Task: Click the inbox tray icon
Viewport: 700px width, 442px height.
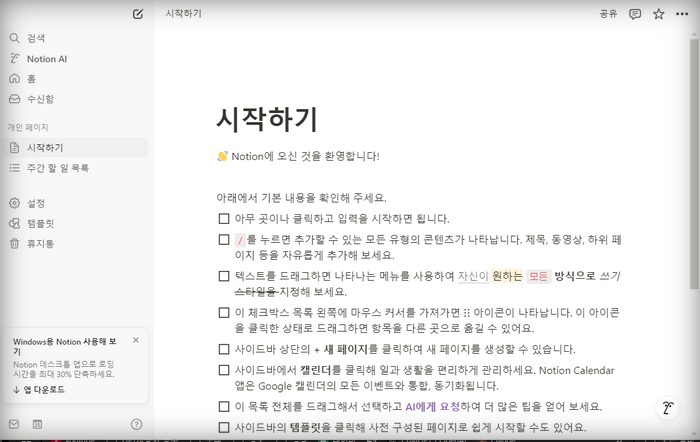Action: (x=15, y=99)
